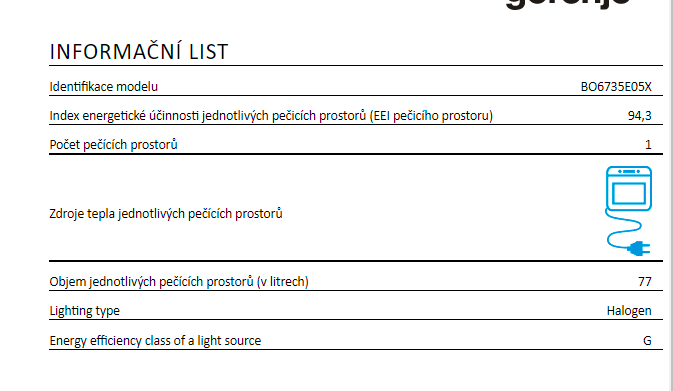Viewport: 673px width, 391px height.
Task: Select the model number BO6735E05X
Action: point(616,87)
